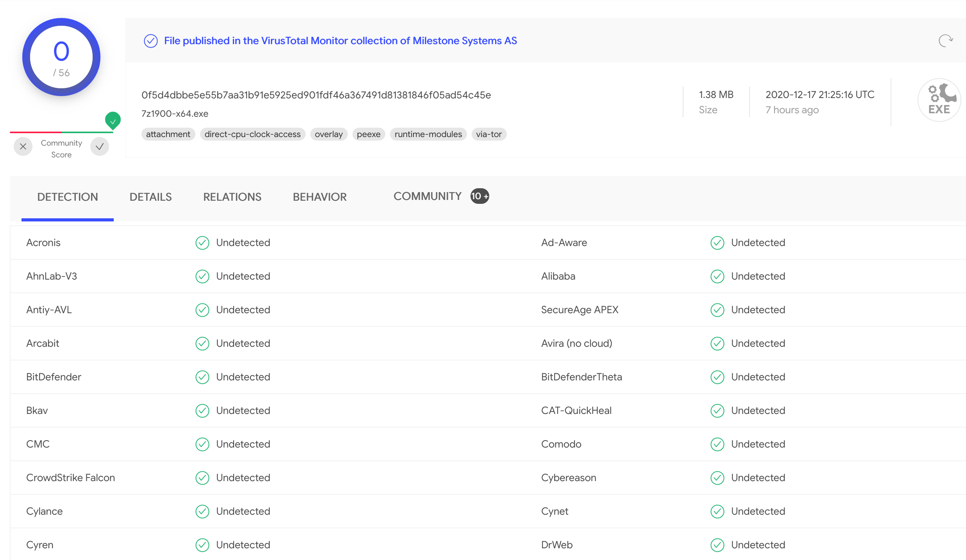This screenshot has height=560, width=966.
Task: Click the Cyren undetected check icon
Action: (x=202, y=545)
